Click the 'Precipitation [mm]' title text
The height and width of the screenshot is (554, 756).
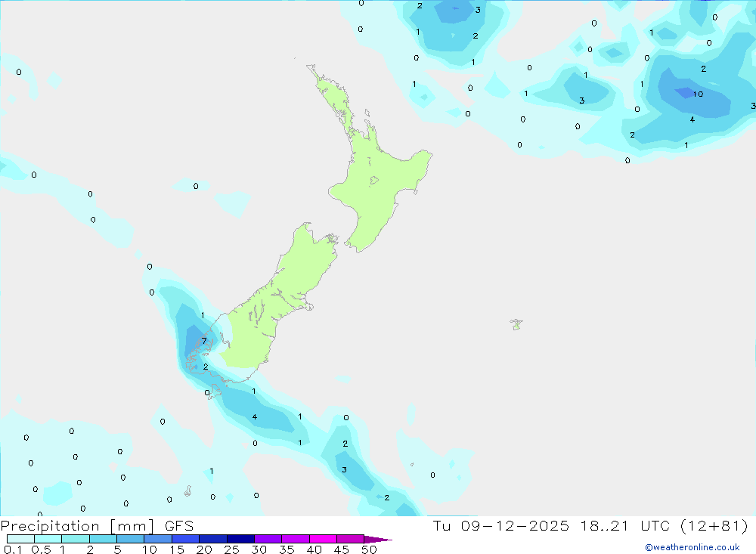click(x=78, y=526)
